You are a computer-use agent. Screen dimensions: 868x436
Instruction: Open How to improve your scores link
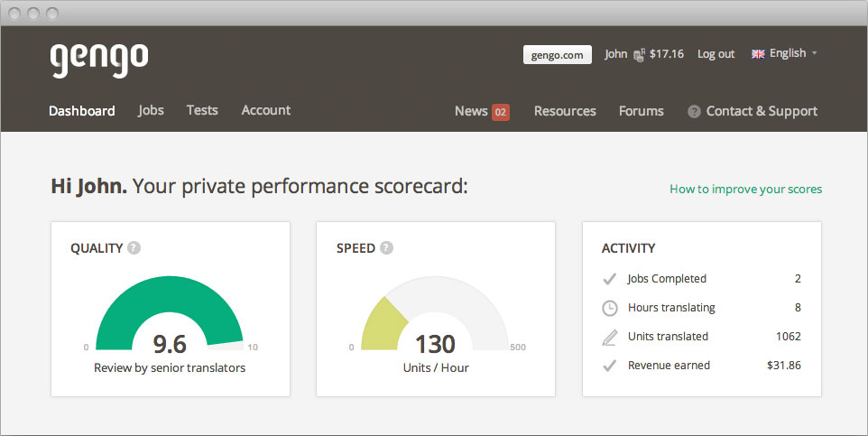745,190
